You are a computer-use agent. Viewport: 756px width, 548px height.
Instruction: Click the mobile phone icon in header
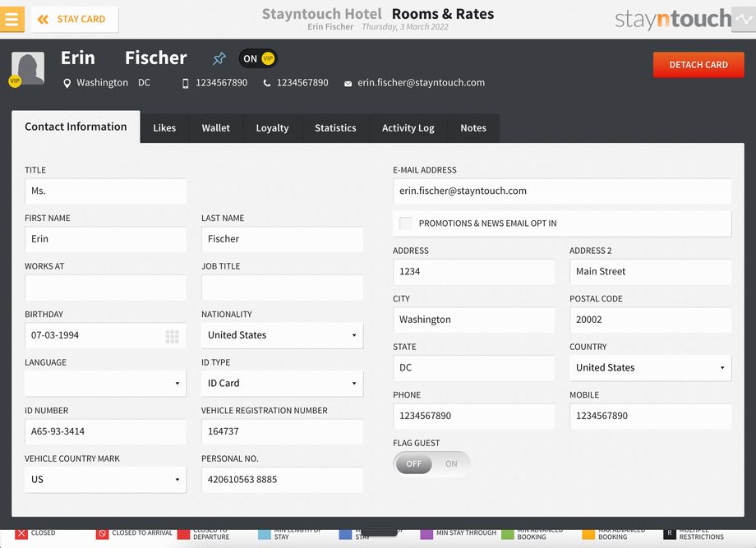[185, 83]
